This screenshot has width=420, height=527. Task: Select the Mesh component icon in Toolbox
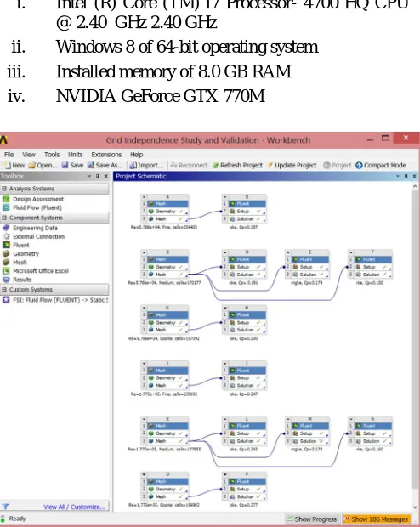tap(6, 262)
